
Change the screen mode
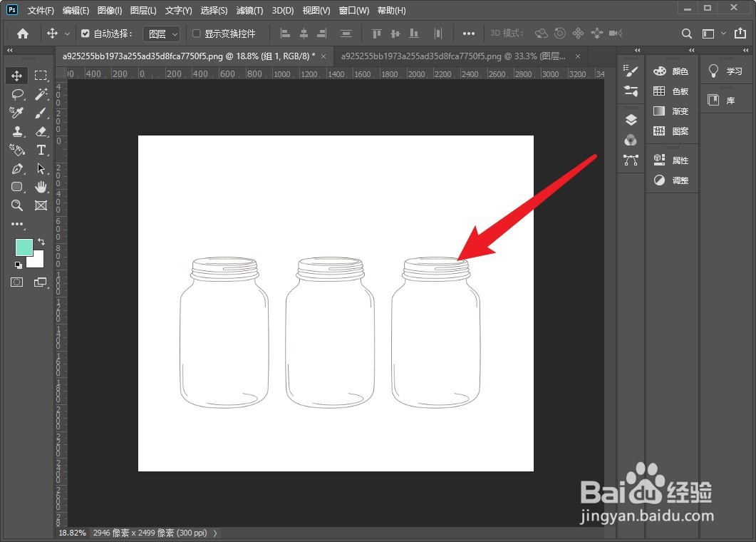coord(41,282)
